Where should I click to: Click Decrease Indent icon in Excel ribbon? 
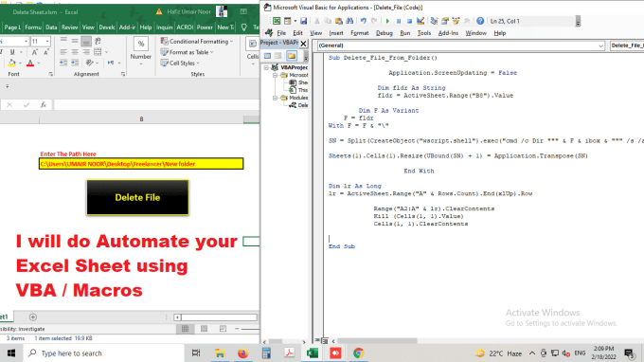click(x=63, y=63)
